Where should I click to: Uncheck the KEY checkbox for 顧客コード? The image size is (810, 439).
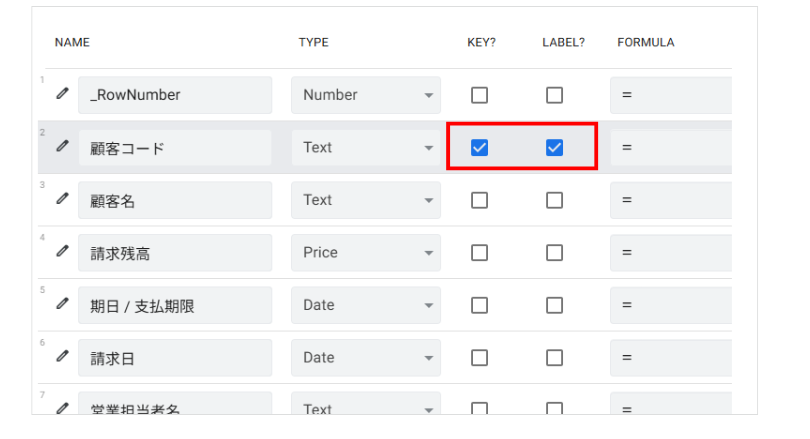click(479, 148)
